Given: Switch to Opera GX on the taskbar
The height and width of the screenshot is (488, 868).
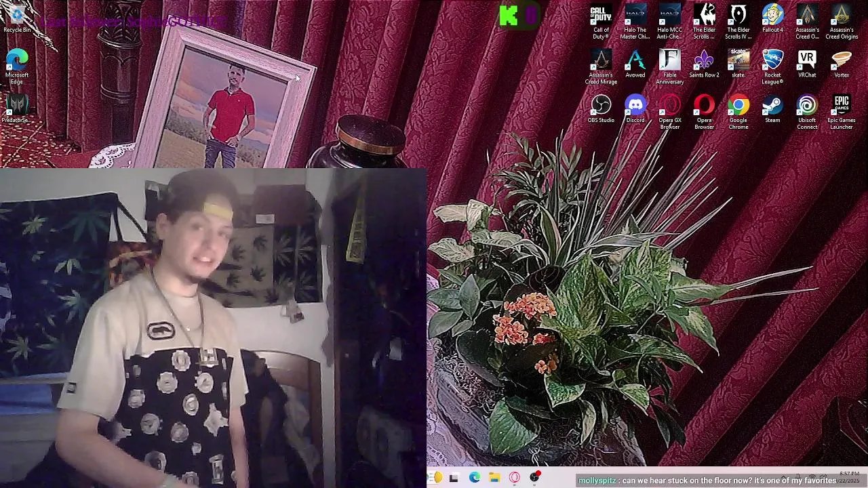Looking at the screenshot, I should pos(515,479).
